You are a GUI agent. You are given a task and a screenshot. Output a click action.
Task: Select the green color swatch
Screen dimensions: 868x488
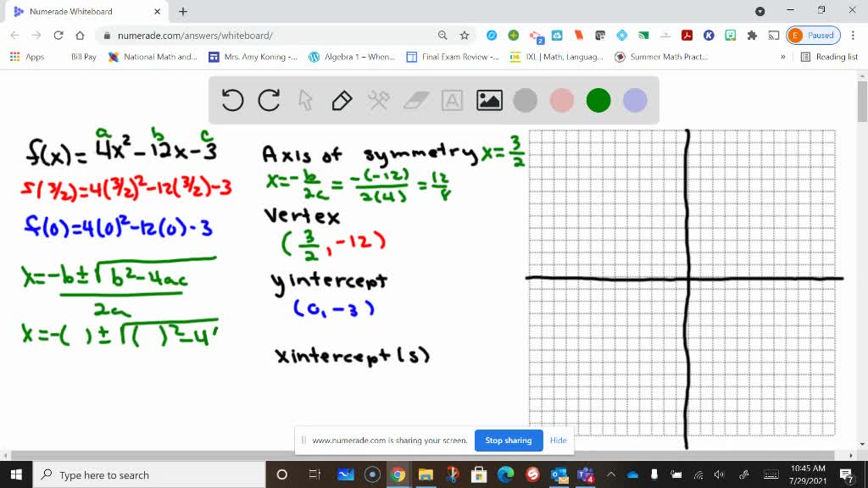[598, 100]
